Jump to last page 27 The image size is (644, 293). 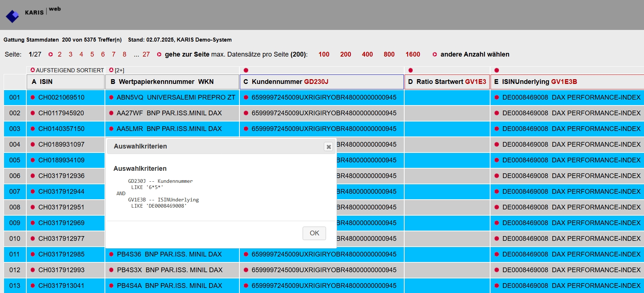point(146,54)
